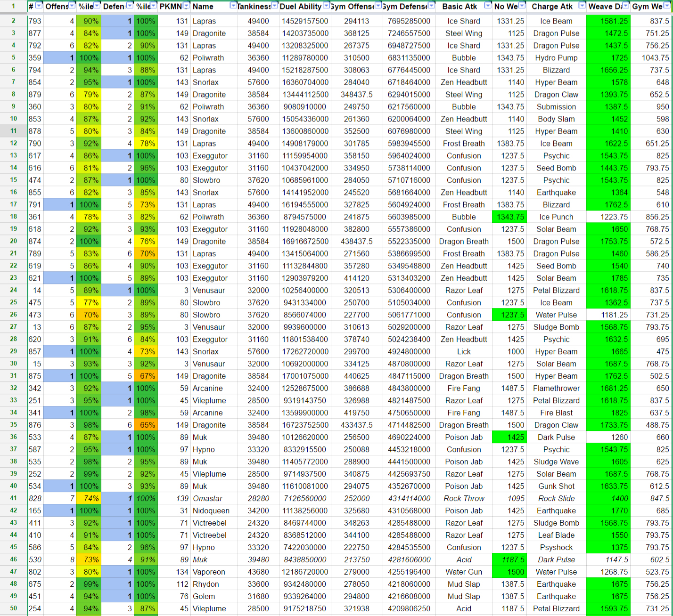Viewport: 673px width, 616px height.
Task: Select row header 1
Action: (x=14, y=7)
